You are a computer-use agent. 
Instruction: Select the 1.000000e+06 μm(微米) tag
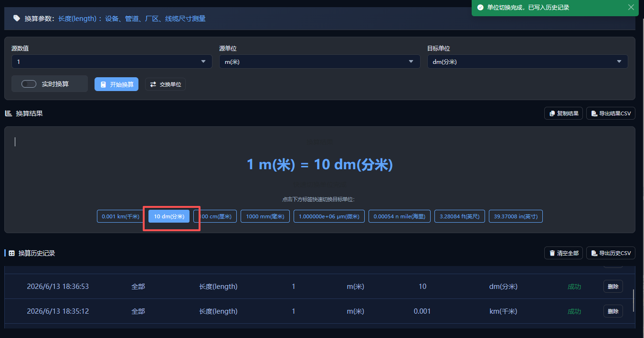tap(329, 216)
